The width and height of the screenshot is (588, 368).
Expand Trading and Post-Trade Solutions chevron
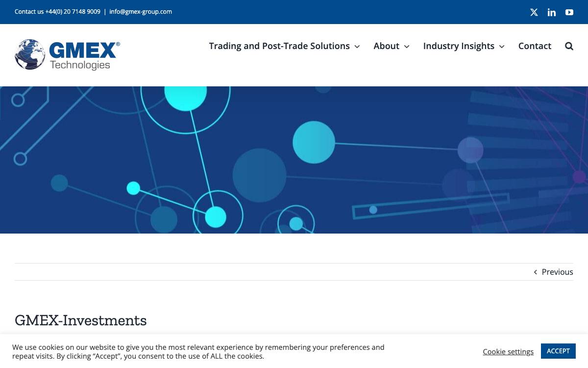click(x=357, y=47)
